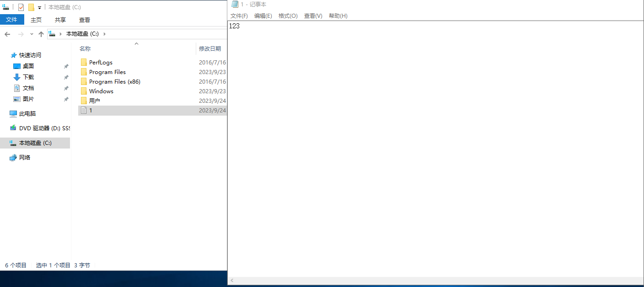The image size is (644, 287).
Task: Select 本地磁盘 (C:) in navigation pane
Action: 35,143
